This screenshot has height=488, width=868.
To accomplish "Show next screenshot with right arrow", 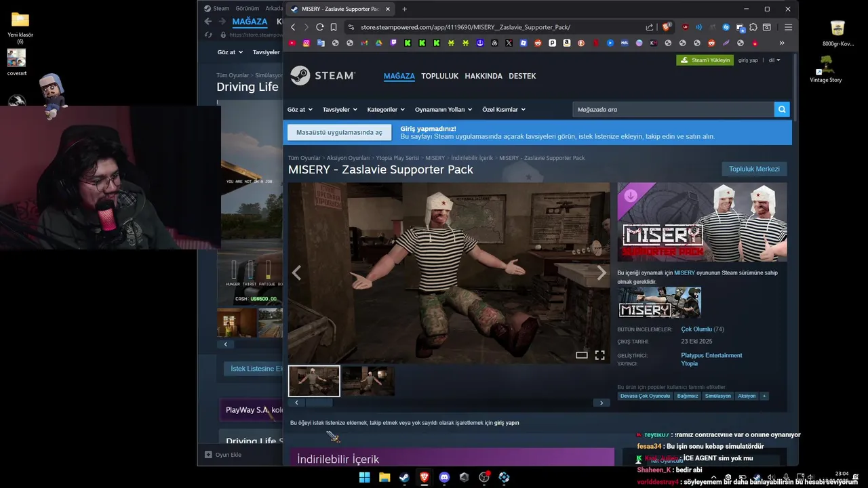I will [x=601, y=272].
